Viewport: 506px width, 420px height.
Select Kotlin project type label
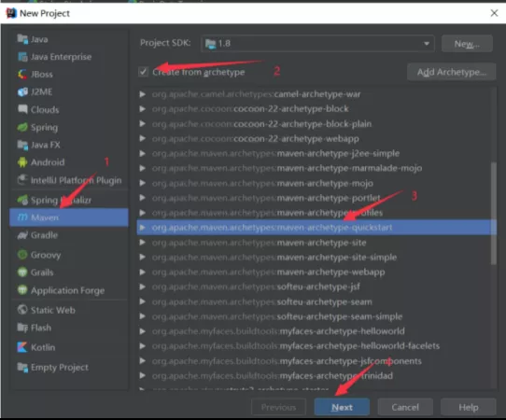[x=43, y=347]
